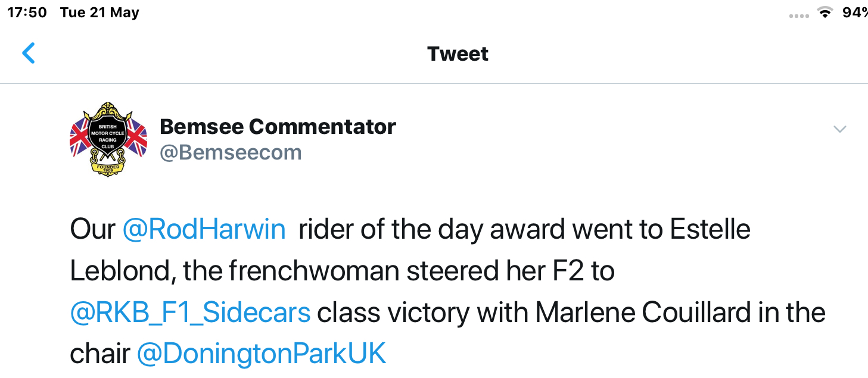The height and width of the screenshot is (378, 868).
Task: Open the @DoningtonParkUK mention
Action: (262, 354)
